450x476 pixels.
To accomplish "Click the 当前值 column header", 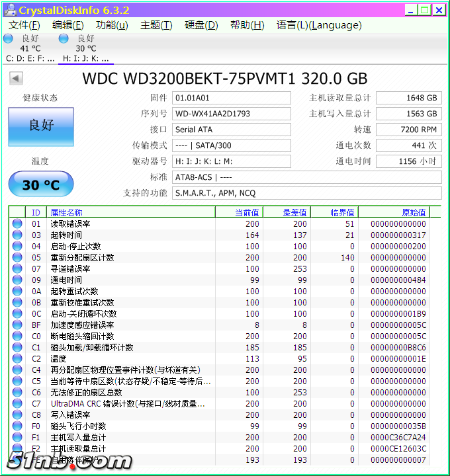I will point(247,212).
